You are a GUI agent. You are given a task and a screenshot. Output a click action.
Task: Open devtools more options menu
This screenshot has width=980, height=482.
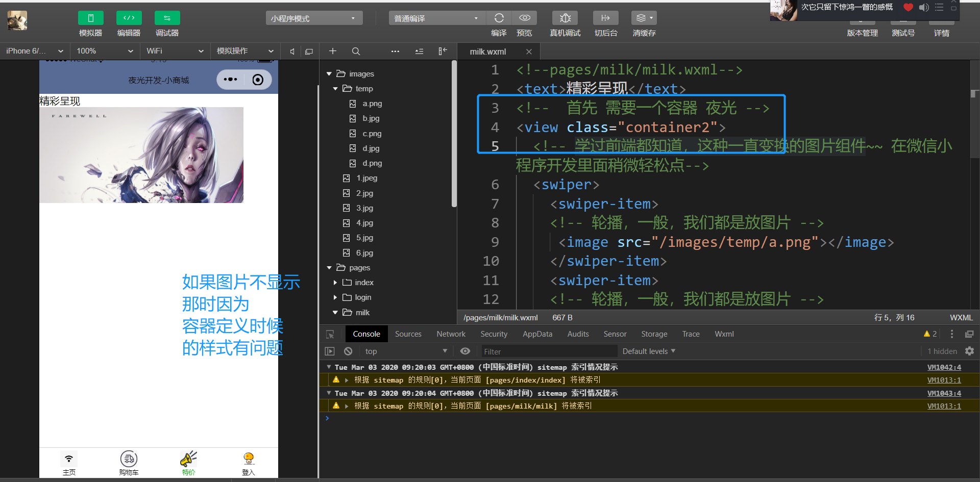click(952, 334)
